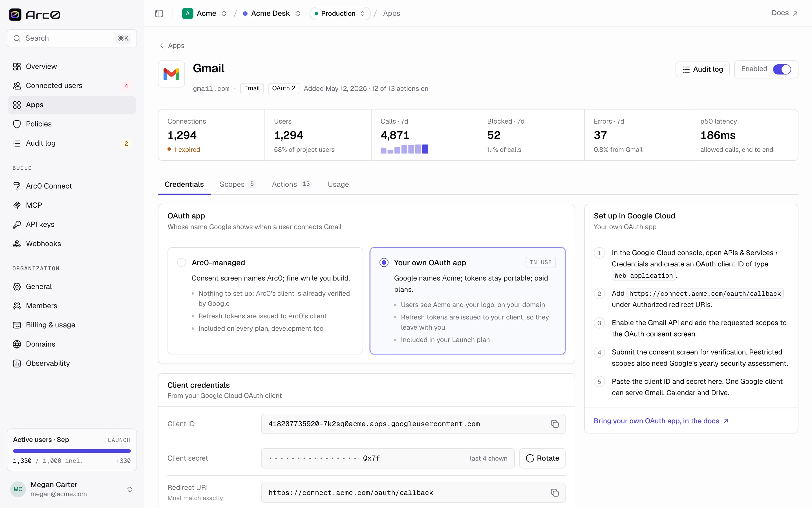Screen dimensions: 812x508
Task: Click the Connected users count badge 4
Action: [126, 86]
